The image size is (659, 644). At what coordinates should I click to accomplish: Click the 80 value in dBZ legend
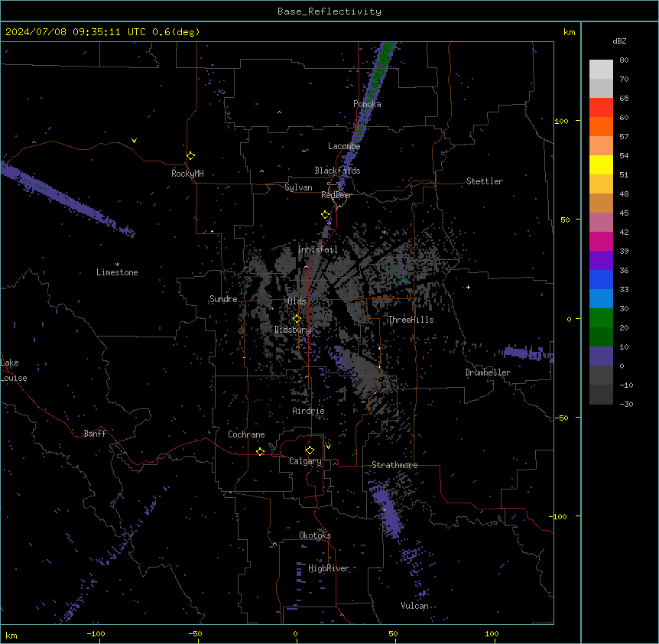tap(624, 60)
